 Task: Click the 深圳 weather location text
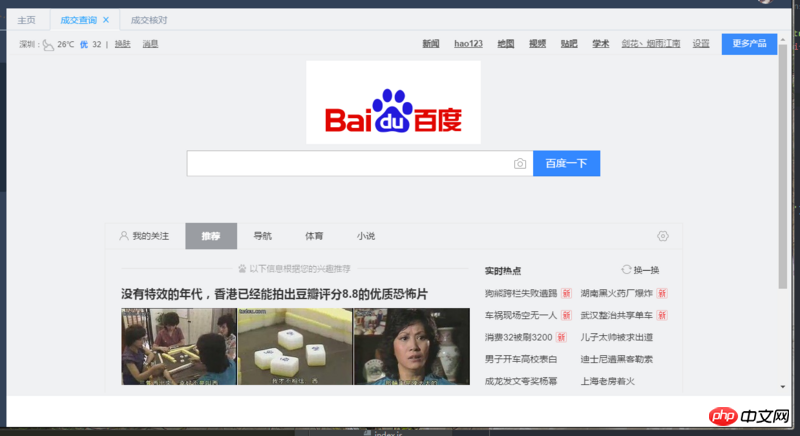pyautogui.click(x=28, y=44)
